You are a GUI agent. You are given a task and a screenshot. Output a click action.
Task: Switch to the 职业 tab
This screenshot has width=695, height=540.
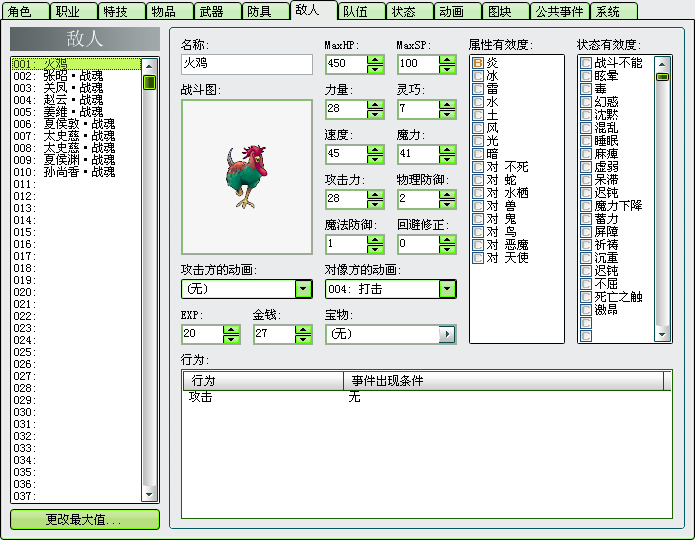pos(74,11)
